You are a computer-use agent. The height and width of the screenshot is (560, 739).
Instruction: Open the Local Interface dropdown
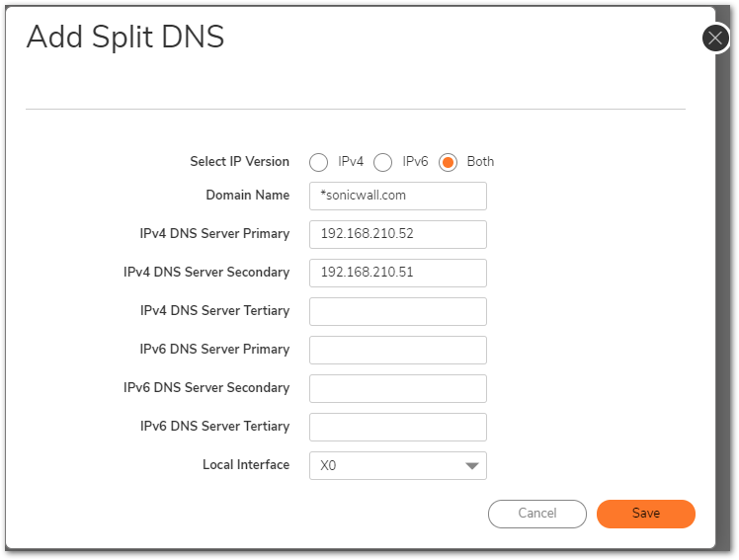click(x=398, y=466)
